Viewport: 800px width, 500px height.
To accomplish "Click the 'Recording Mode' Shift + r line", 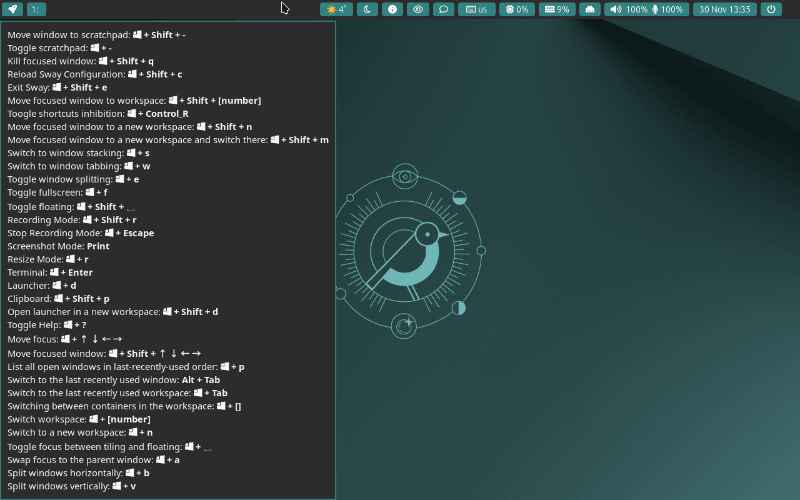I will [72, 220].
